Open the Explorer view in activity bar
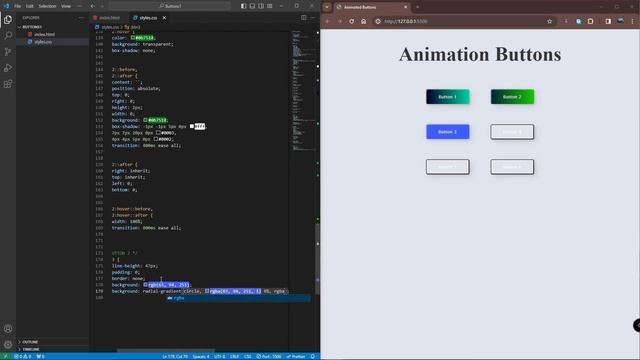 [x=8, y=20]
